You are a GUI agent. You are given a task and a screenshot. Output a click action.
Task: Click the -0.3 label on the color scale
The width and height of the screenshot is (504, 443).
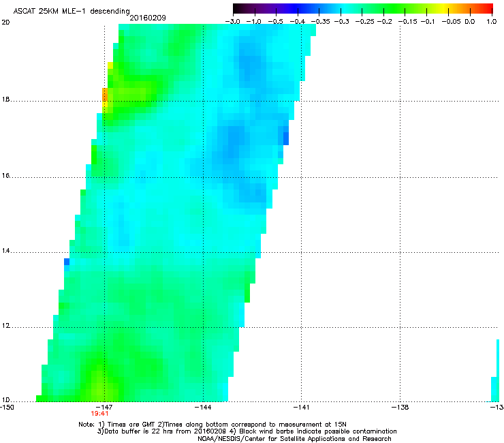coord(342,22)
